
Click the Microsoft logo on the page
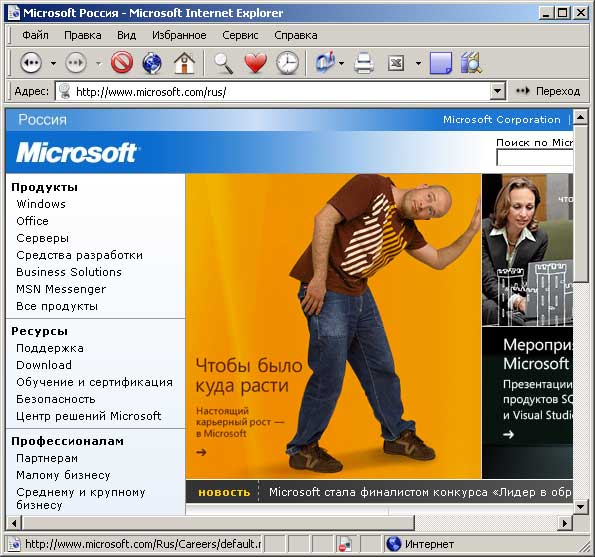point(77,153)
